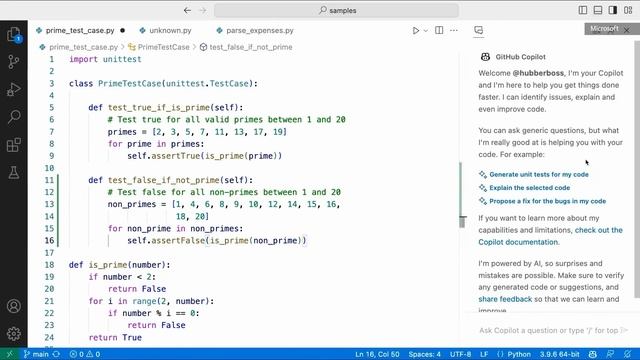Switch to the prime_test_case.py tab
Image resolution: width=640 pixels, height=360 pixels.
pyautogui.click(x=80, y=31)
